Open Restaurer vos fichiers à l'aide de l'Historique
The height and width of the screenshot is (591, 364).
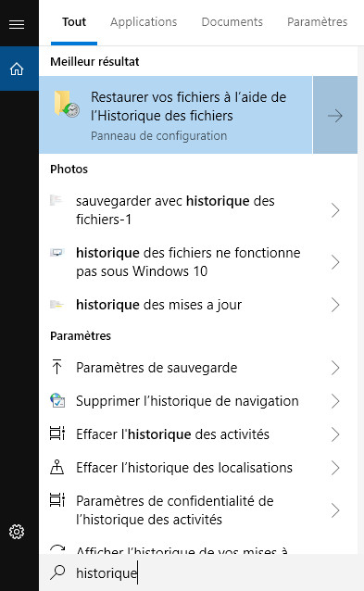(x=176, y=115)
